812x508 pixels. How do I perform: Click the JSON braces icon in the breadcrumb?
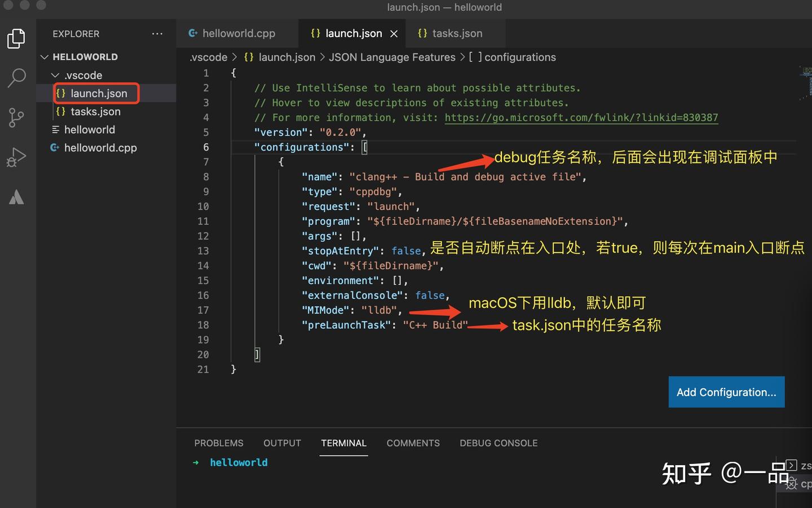(x=248, y=57)
